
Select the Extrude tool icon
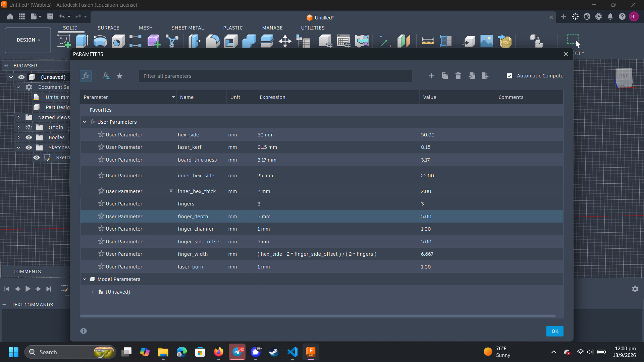[x=82, y=41]
